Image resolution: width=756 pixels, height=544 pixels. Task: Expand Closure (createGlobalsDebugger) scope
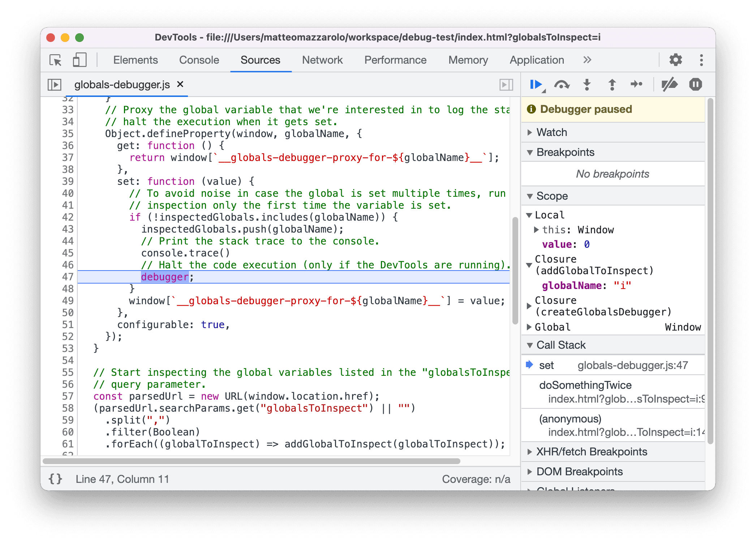click(529, 306)
